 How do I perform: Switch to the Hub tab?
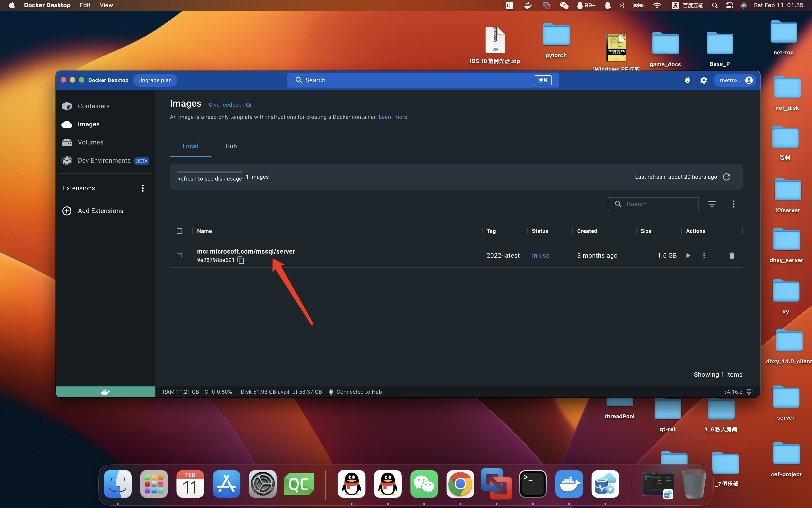coord(231,146)
